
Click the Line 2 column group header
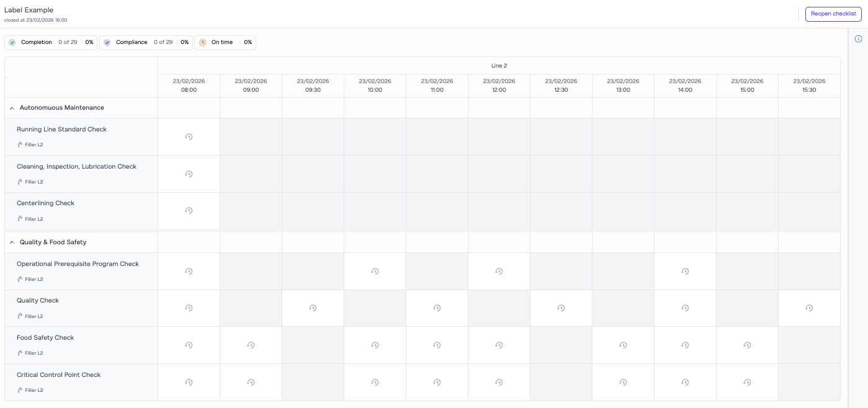(x=499, y=66)
